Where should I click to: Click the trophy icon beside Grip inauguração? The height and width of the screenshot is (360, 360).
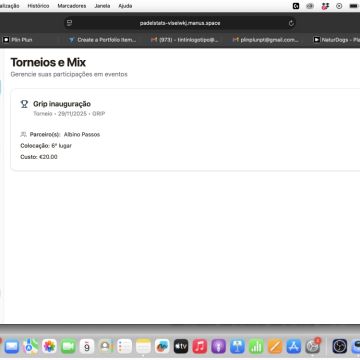[24, 104]
